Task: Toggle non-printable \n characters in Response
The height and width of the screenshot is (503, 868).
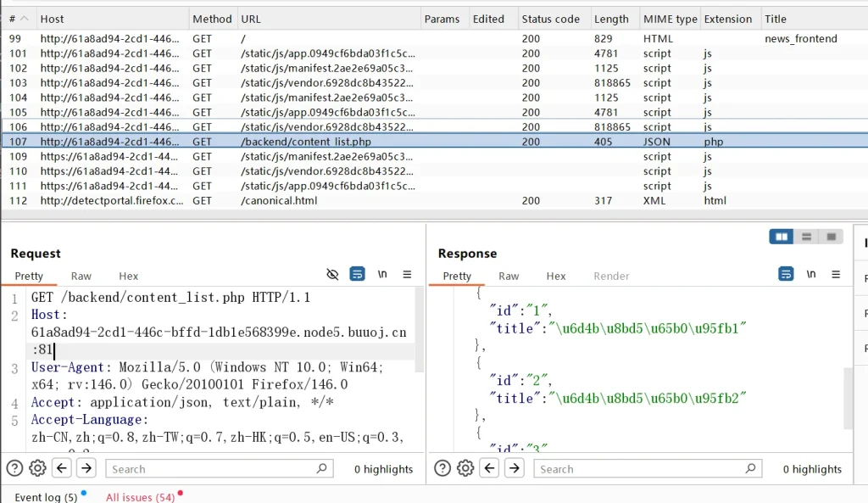Action: point(811,274)
